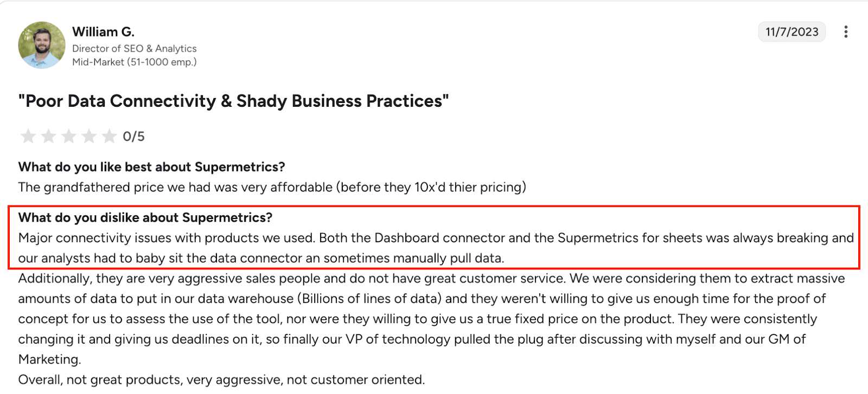Click the sentence about analysts babysitting data
This screenshot has height=394, width=868.
pyautogui.click(x=260, y=258)
